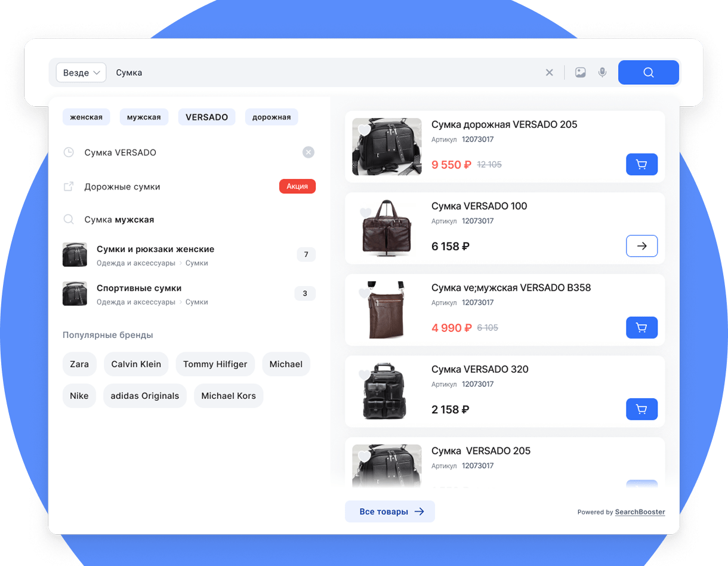The width and height of the screenshot is (728, 566).
Task: Add Сумка VERSADO 320 to cart
Action: tap(641, 409)
